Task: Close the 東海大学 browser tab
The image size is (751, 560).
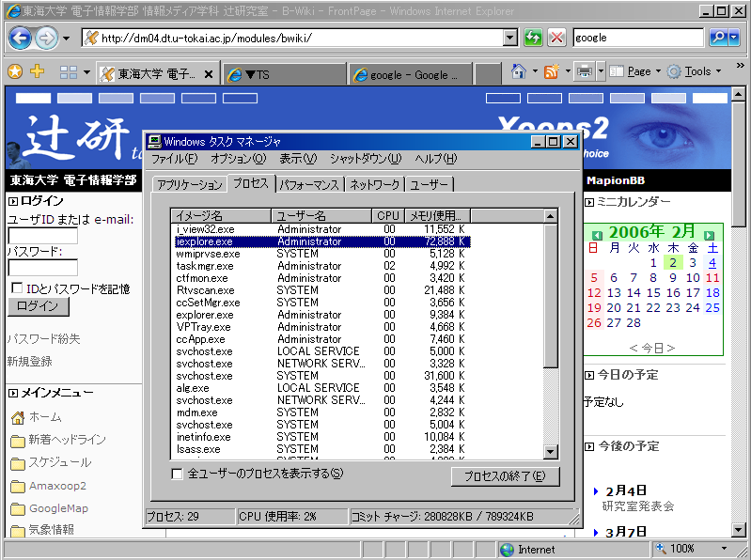Action: click(x=209, y=74)
